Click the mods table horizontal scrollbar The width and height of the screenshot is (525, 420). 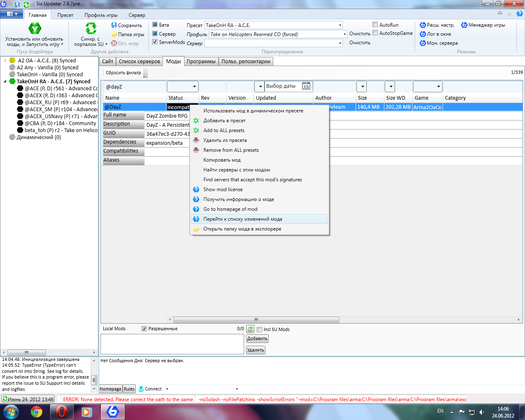[256, 320]
